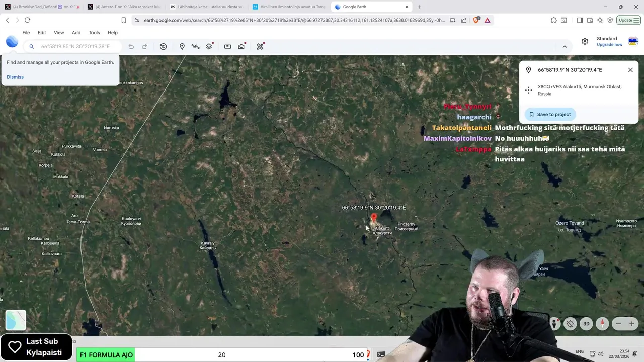The image size is (644, 362).
Task: Open the Add menu
Action: point(76,32)
